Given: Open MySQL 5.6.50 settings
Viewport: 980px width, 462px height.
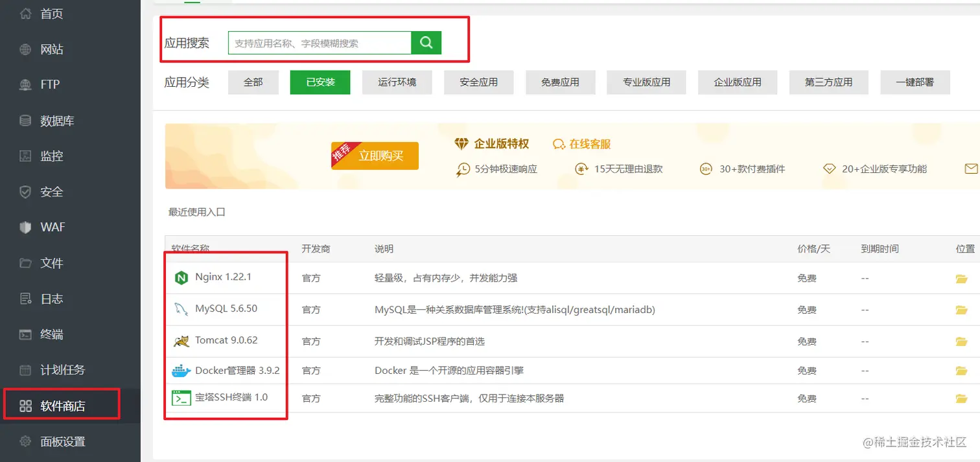Looking at the screenshot, I should click(226, 308).
